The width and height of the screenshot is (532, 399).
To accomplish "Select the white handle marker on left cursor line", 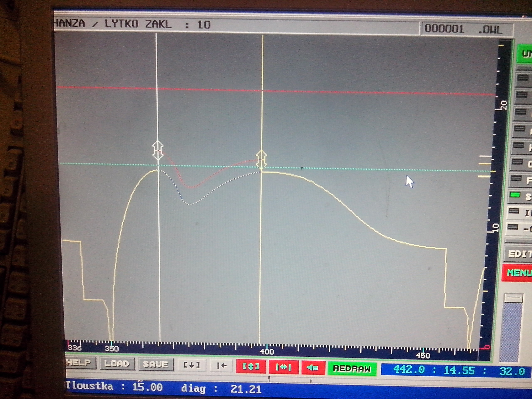I will point(158,150).
